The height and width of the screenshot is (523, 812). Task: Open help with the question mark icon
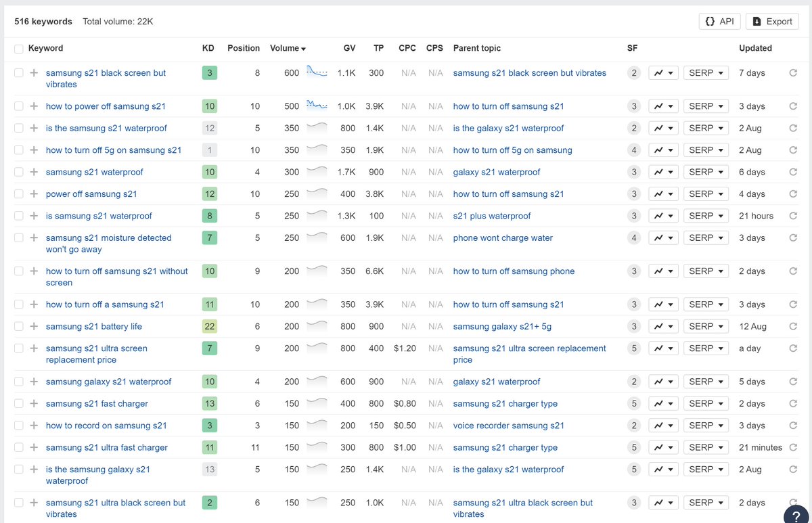[796, 515]
